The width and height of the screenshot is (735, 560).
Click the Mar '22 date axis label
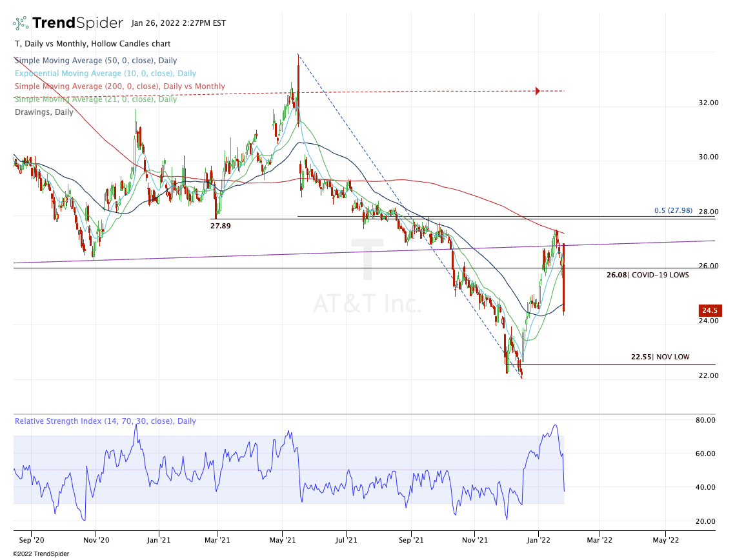point(600,540)
